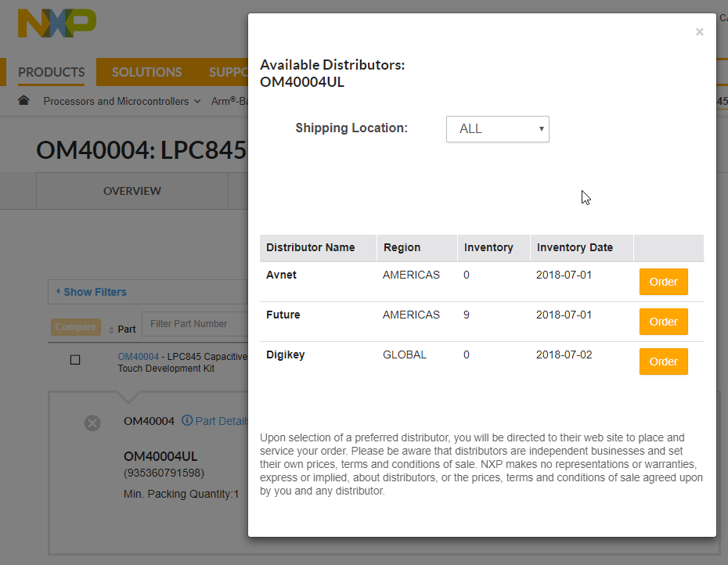Viewport: 728px width, 565px height.
Task: Switch to the OVERVIEW tab
Action: click(132, 191)
